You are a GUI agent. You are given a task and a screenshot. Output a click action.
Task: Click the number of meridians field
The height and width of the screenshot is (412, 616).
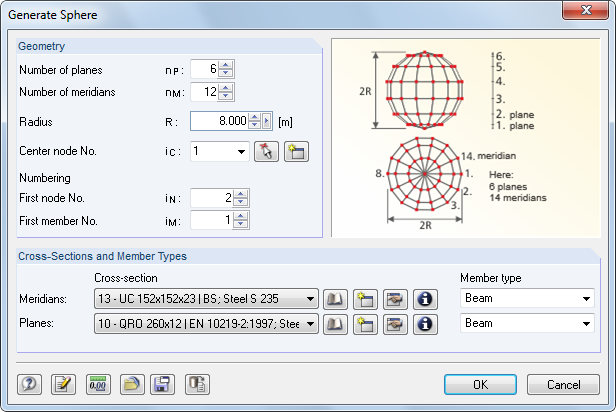(204, 92)
